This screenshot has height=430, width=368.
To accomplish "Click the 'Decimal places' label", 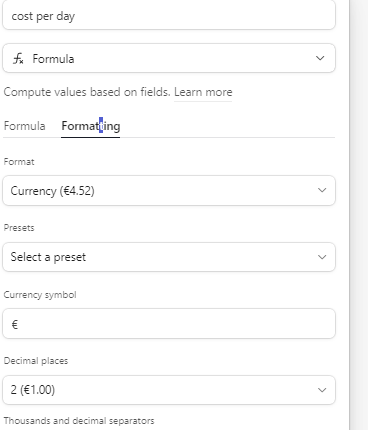I will click(36, 361).
